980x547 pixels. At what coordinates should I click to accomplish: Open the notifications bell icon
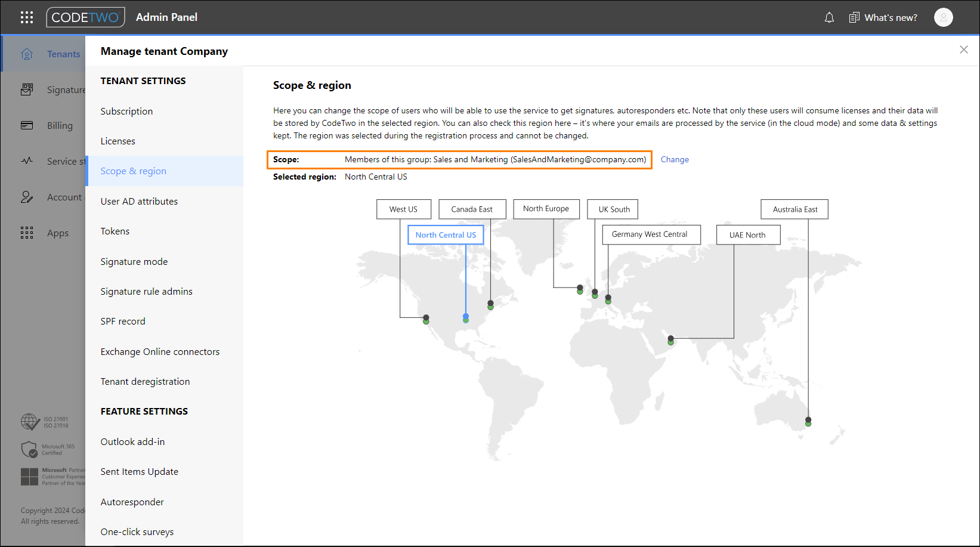click(x=829, y=17)
